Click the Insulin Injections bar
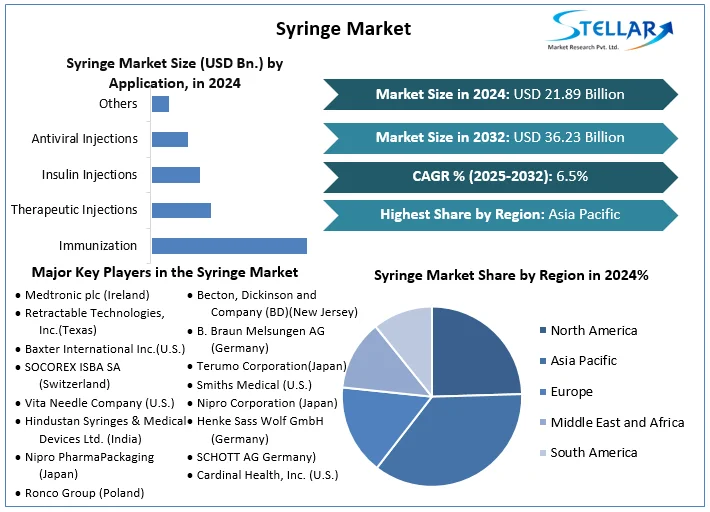This screenshot has width=710, height=512. pos(176,175)
